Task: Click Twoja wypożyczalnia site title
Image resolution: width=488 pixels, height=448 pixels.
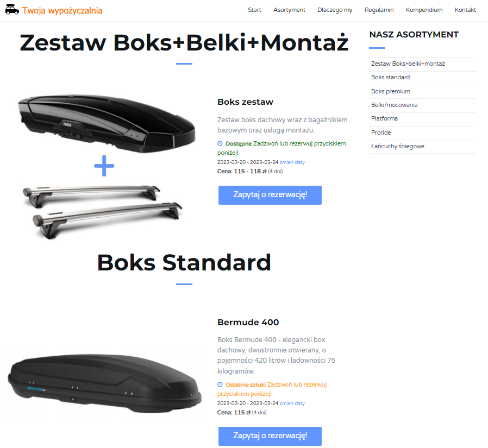Action: click(x=62, y=10)
